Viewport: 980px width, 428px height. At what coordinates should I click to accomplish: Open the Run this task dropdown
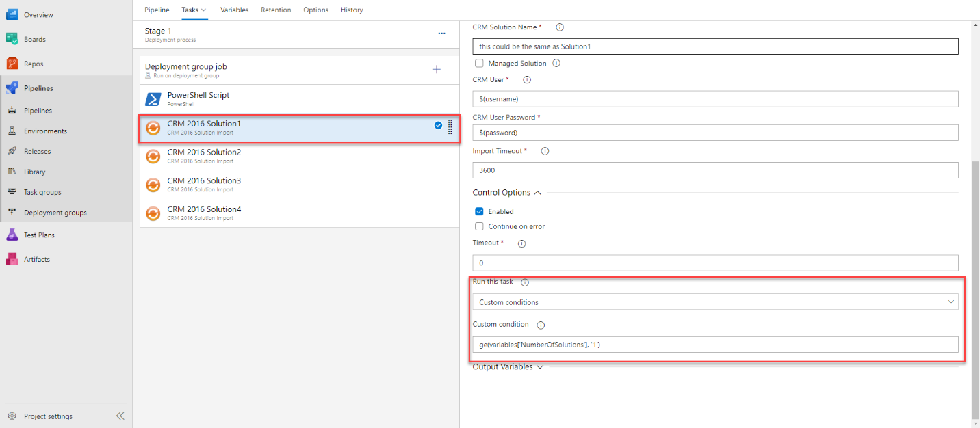click(715, 302)
